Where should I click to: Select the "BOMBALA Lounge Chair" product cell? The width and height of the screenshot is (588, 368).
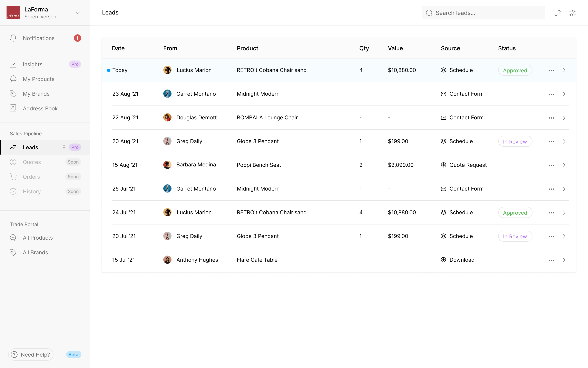[267, 118]
